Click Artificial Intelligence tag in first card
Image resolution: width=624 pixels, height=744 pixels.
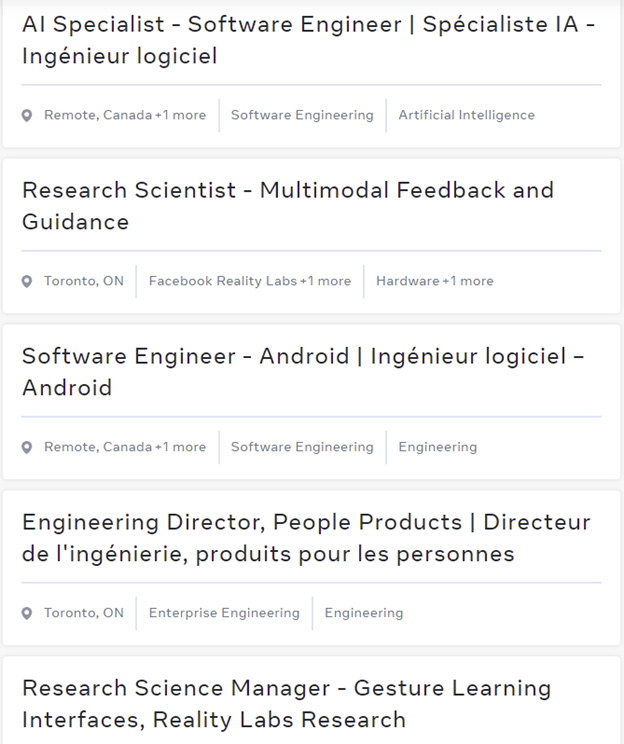click(x=466, y=115)
